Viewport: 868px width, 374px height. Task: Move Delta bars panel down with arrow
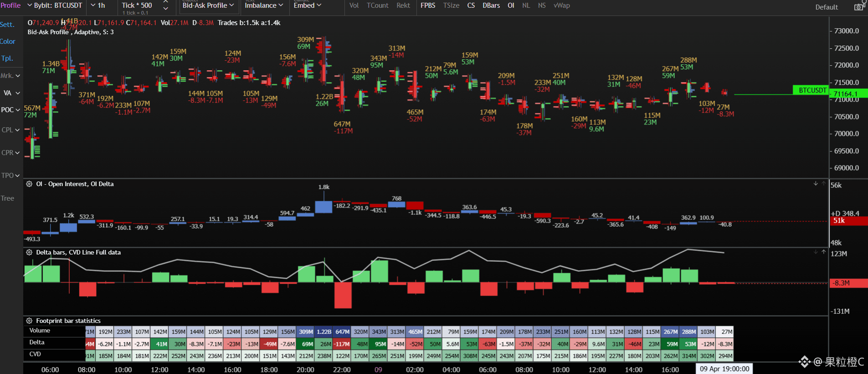pos(816,252)
